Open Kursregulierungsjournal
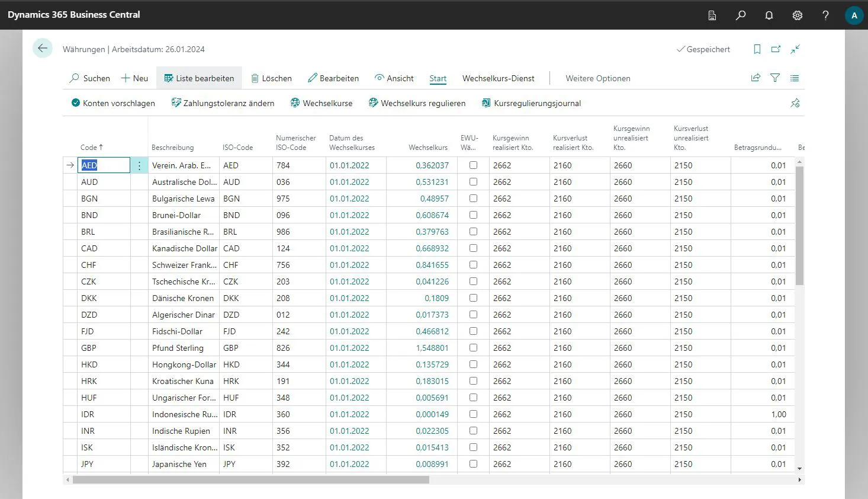 [531, 103]
